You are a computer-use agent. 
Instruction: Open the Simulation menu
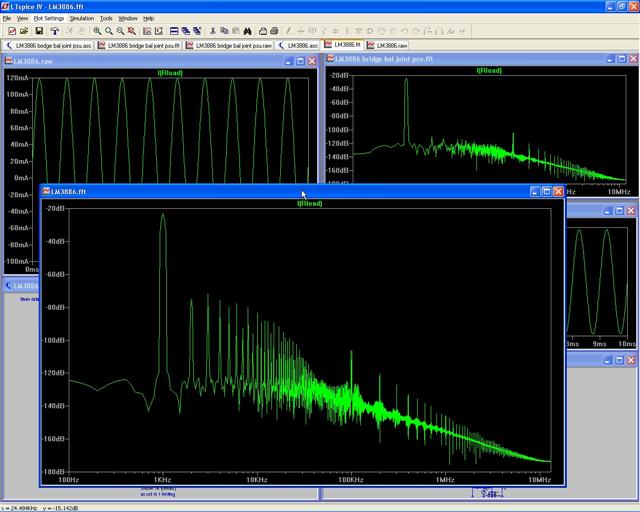pyautogui.click(x=81, y=18)
